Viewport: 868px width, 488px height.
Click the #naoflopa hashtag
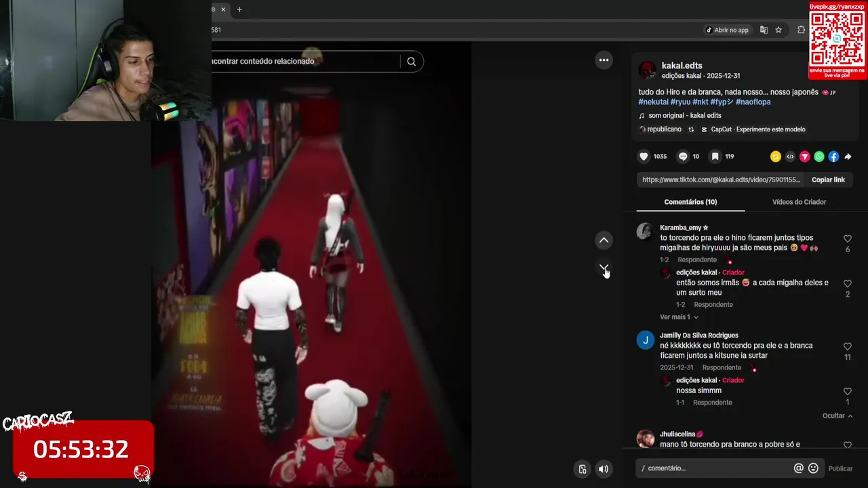753,102
